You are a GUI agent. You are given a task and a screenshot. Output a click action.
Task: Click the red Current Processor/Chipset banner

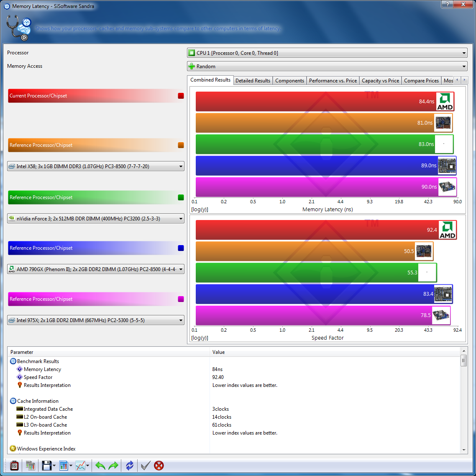click(96, 96)
